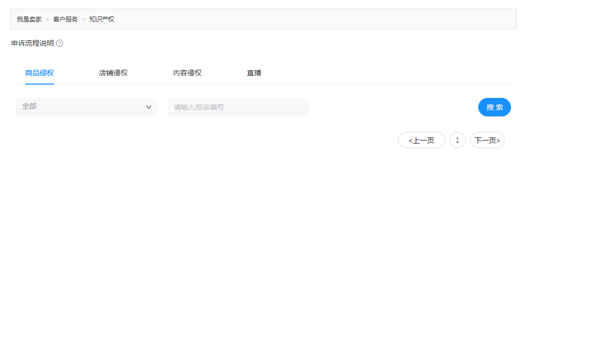Open the 内容侵权 tab
The height and width of the screenshot is (364, 607).
click(187, 73)
